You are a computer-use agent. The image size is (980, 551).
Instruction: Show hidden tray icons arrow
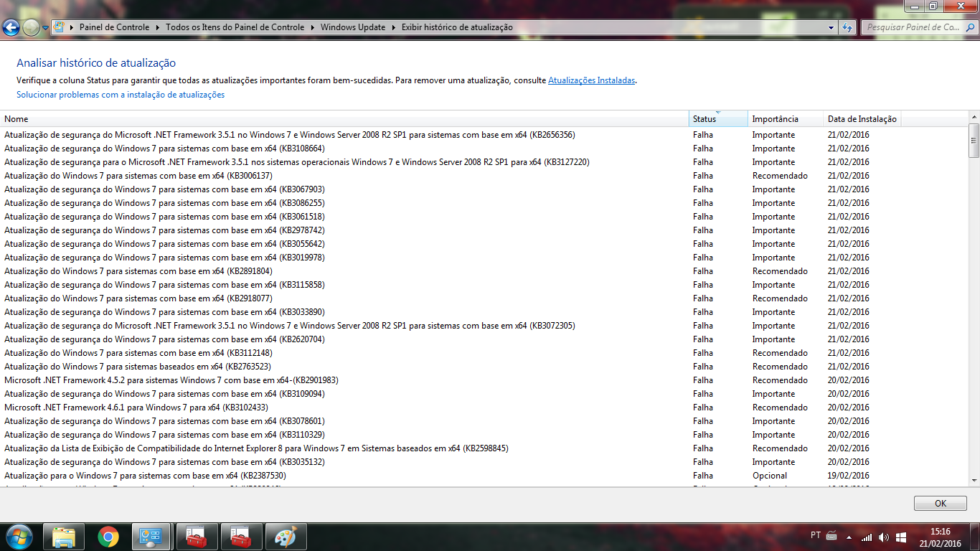tap(849, 537)
